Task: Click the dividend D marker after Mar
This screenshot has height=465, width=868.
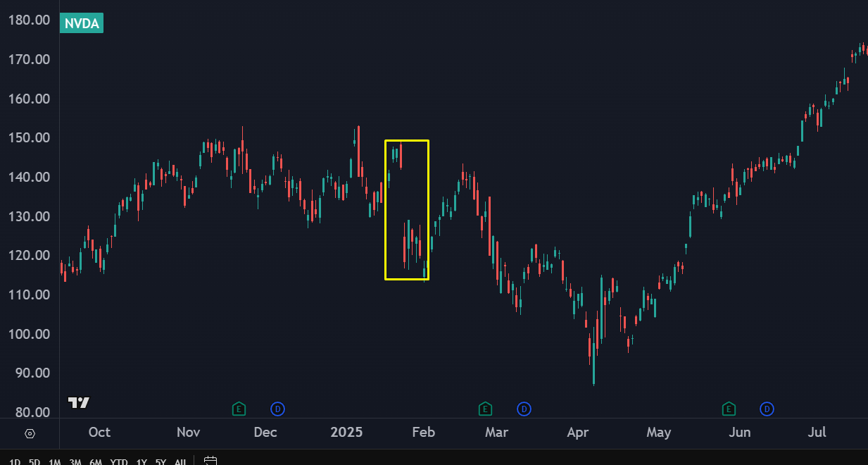Action: coord(524,408)
